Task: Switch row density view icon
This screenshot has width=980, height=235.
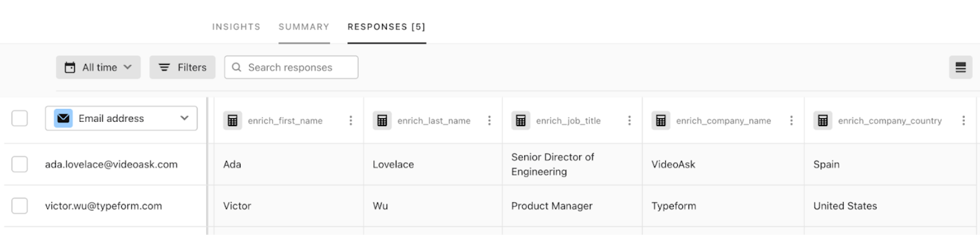Action: point(960,67)
